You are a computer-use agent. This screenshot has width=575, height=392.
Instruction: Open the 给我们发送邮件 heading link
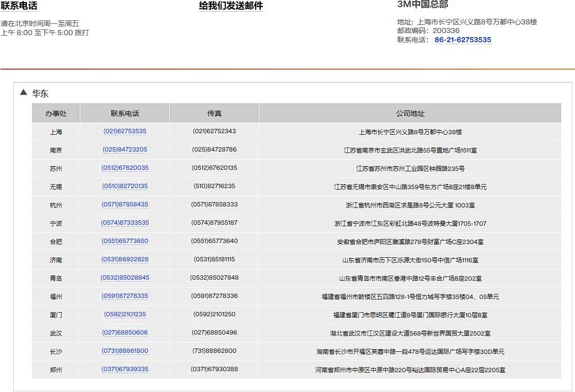pos(231,6)
